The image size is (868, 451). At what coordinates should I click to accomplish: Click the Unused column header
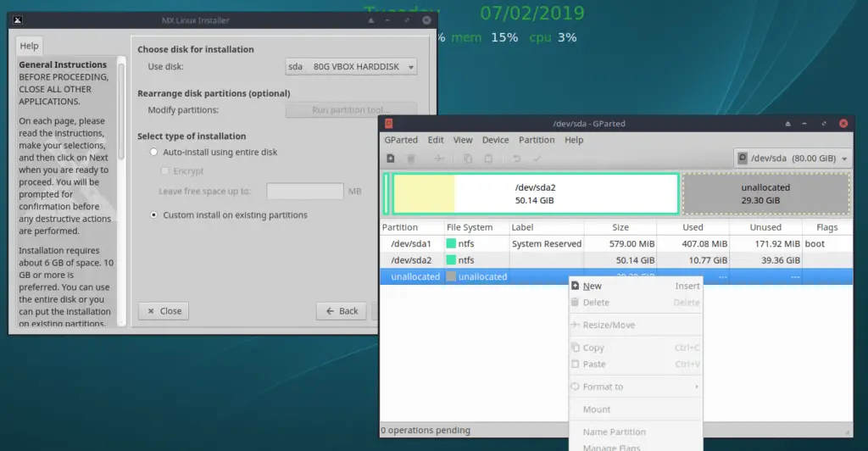coord(765,227)
